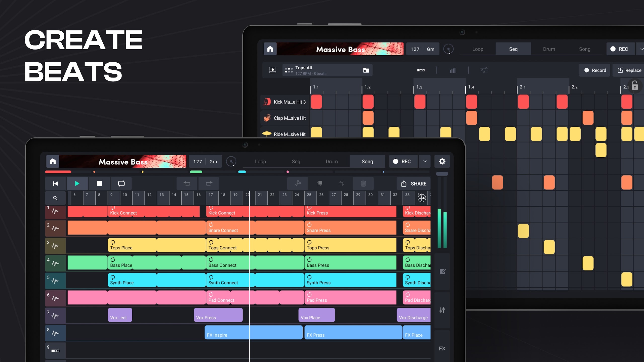Click the loop/repeat toggle button

[122, 184]
